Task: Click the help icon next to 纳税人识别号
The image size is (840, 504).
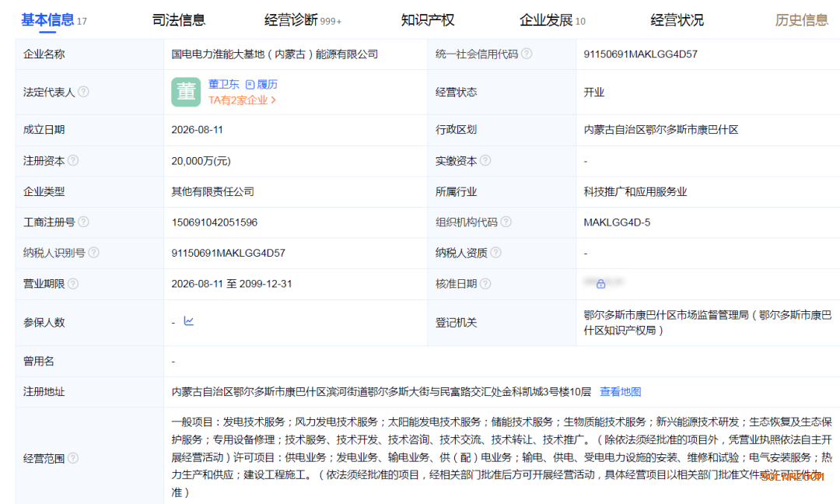Action: (94, 252)
